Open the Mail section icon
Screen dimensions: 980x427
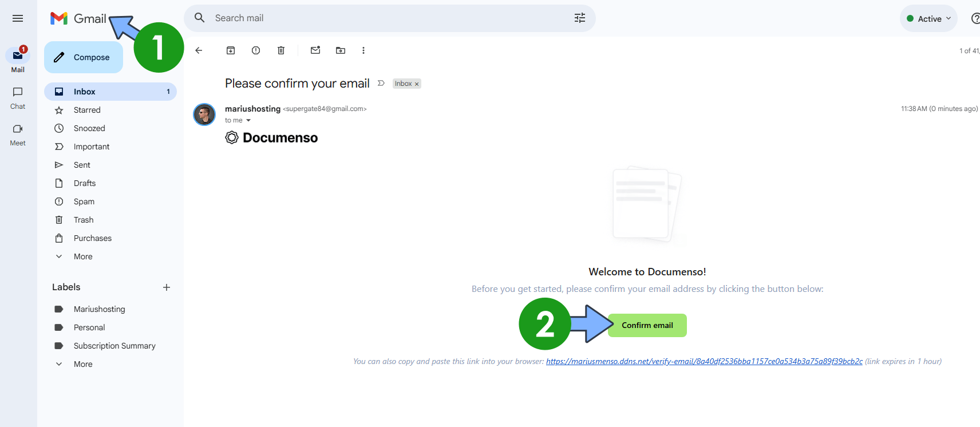[x=18, y=56]
